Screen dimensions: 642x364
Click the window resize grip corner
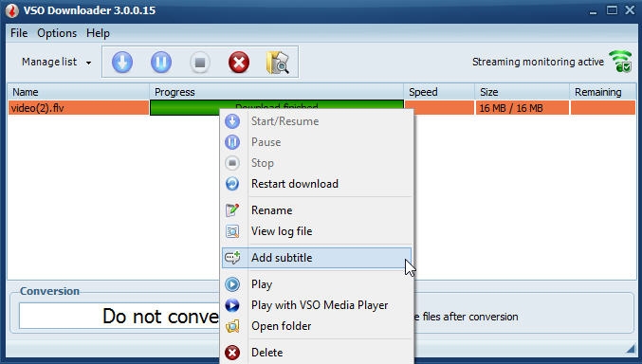point(630,349)
